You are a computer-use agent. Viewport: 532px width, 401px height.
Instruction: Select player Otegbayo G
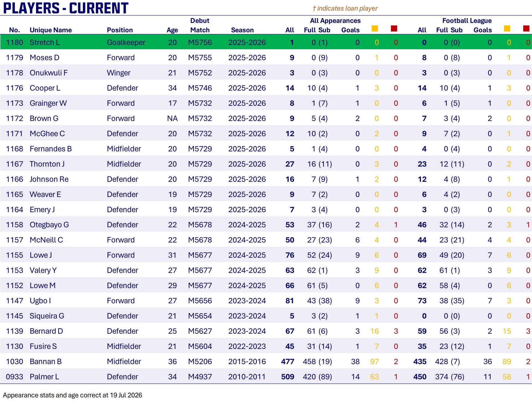point(49,225)
